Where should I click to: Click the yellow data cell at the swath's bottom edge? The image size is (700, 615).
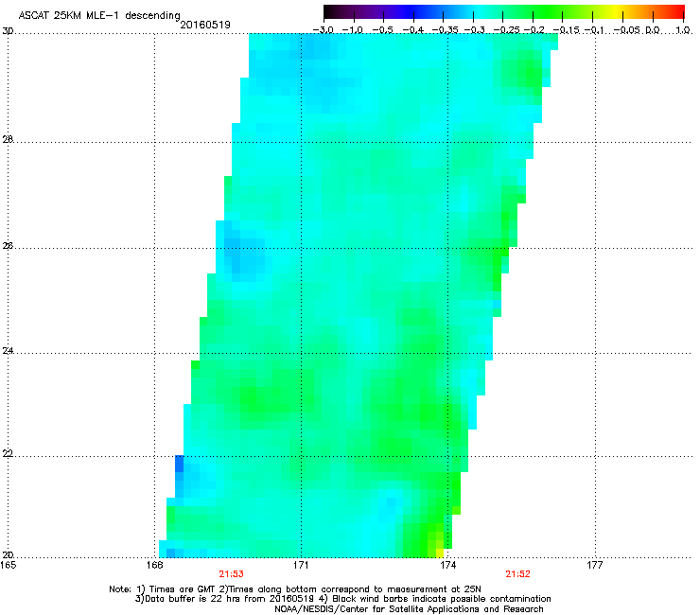(440, 553)
